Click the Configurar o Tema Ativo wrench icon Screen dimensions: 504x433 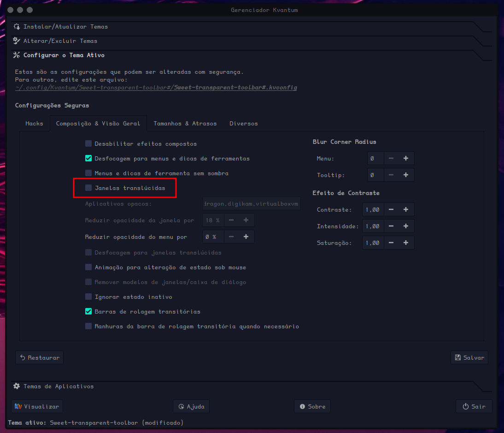click(17, 55)
